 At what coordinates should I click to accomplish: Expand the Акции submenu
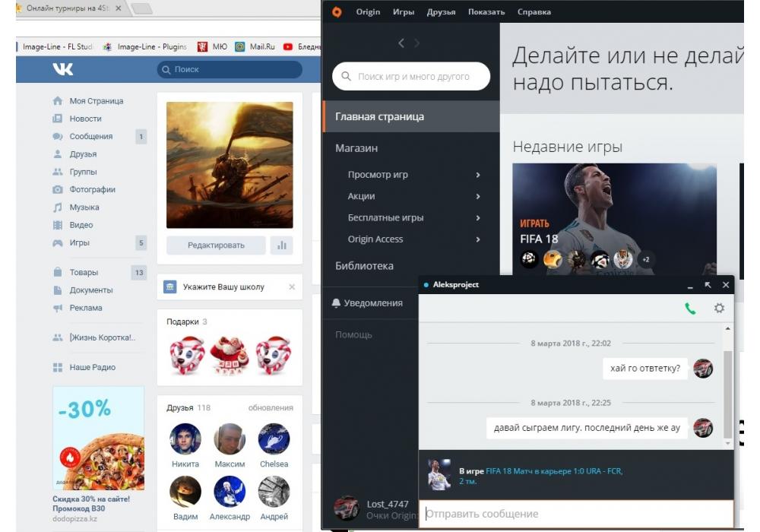(x=478, y=196)
